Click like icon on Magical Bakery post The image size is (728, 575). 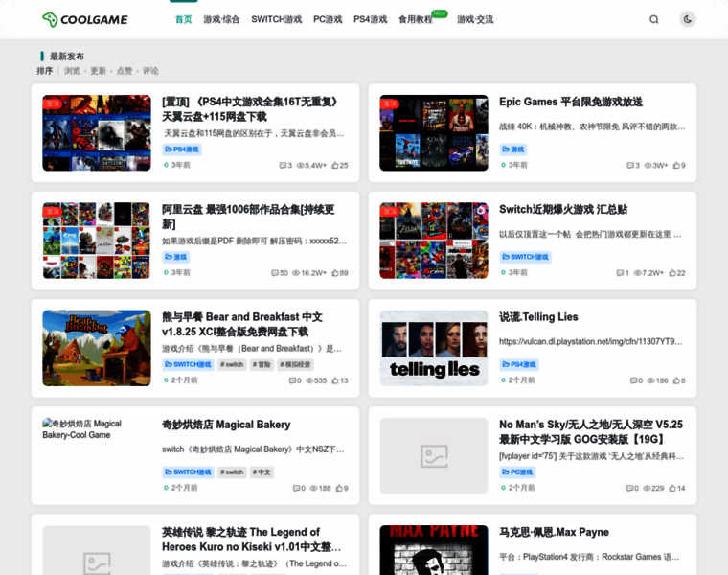339,488
